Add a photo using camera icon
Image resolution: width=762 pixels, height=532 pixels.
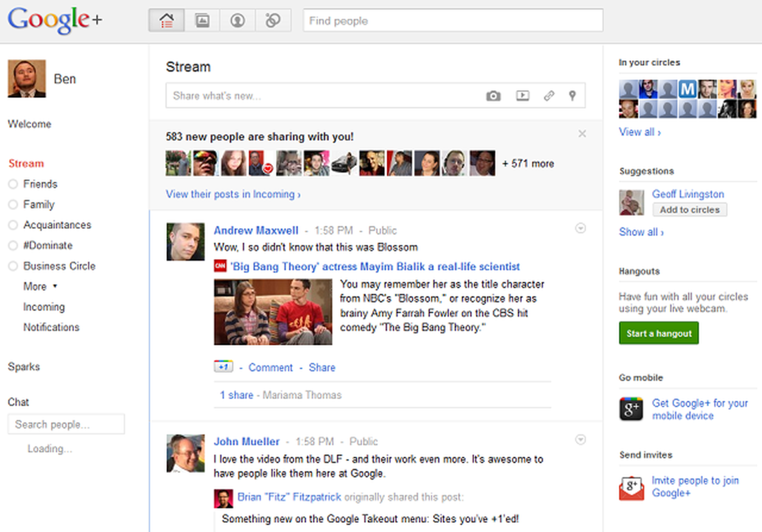[493, 96]
